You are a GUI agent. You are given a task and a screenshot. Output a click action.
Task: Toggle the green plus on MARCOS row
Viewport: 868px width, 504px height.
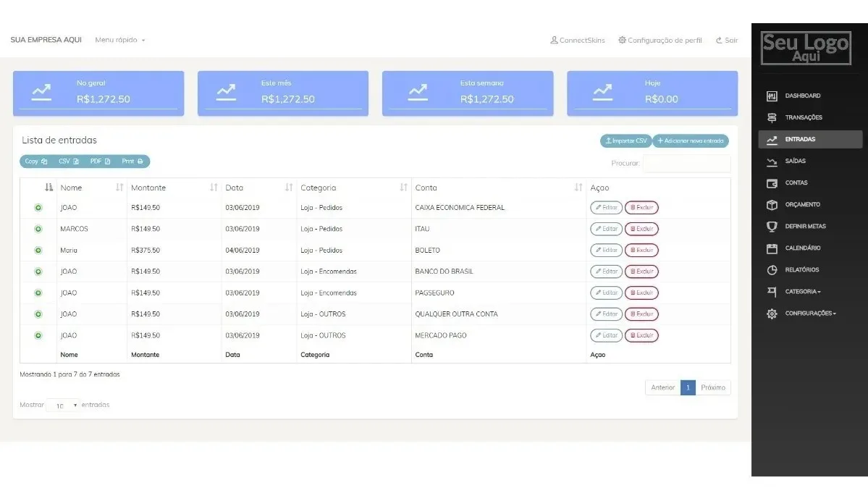pos(38,229)
